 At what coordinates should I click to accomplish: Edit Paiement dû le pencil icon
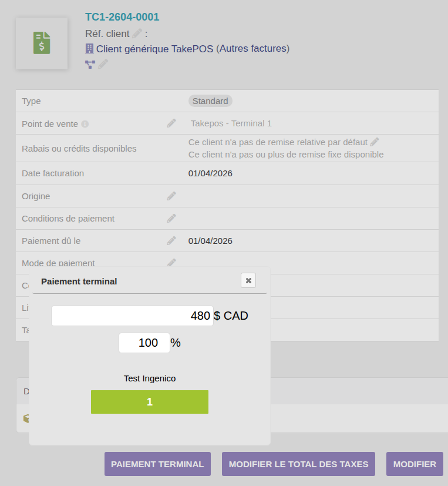point(171,240)
